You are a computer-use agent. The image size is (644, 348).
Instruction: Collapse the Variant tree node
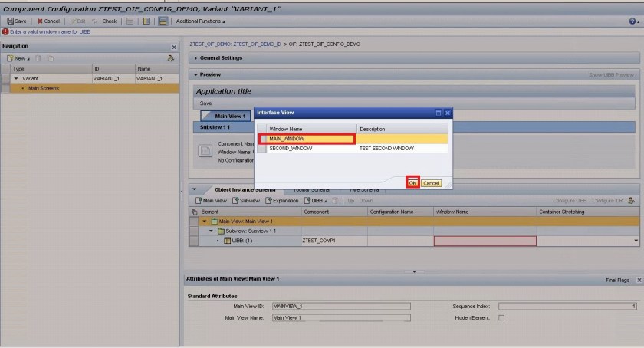click(x=16, y=78)
